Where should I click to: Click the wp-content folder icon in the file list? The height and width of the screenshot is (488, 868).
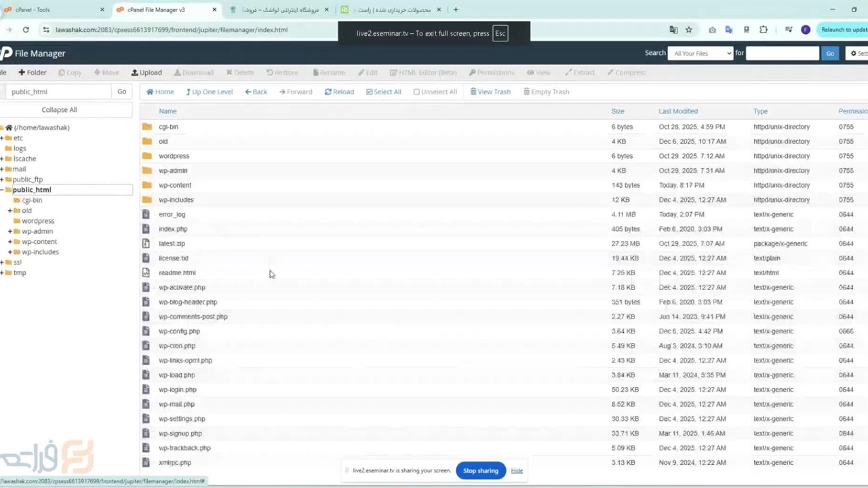coord(147,185)
